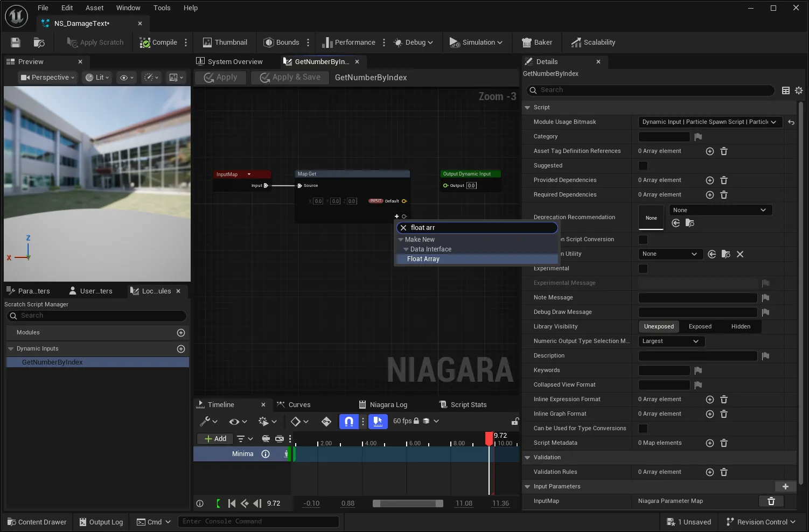
Task: Save the asset with the floppy disk icon
Action: (16, 43)
